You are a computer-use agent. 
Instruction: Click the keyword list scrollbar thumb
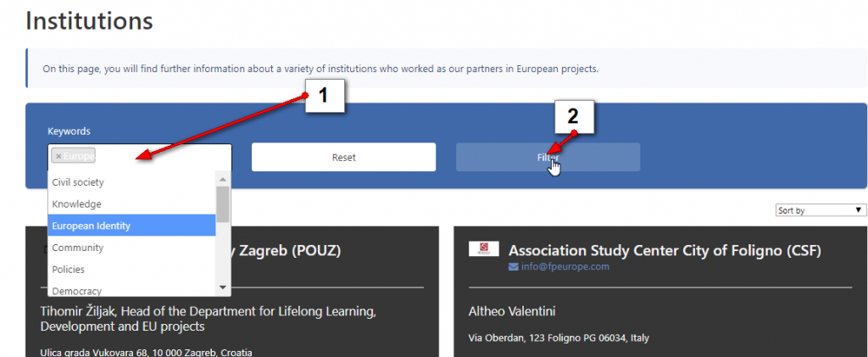pos(223,204)
